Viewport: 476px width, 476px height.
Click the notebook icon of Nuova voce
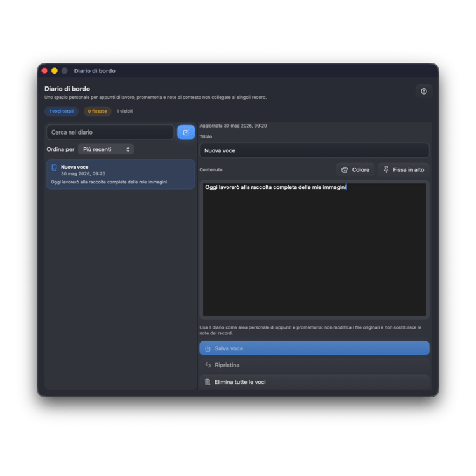[x=55, y=168]
